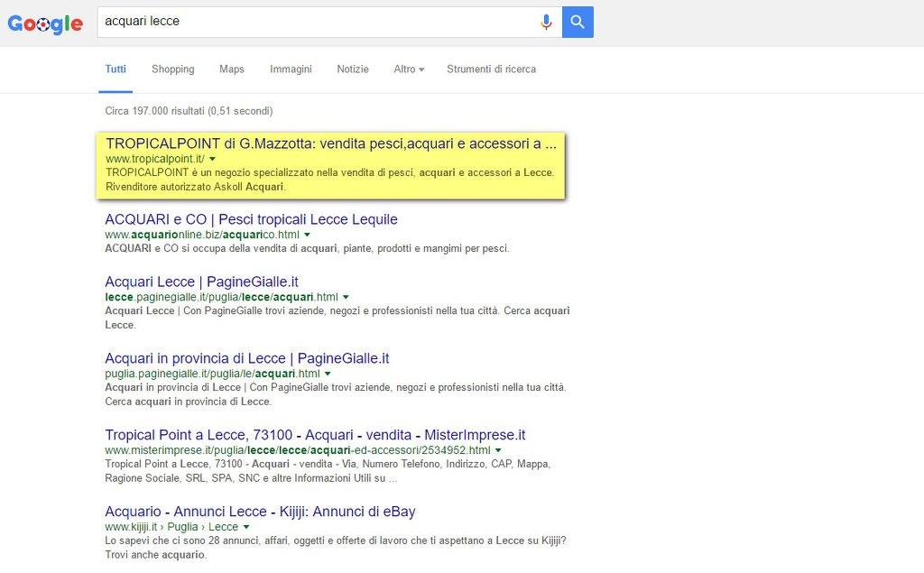This screenshot has height=573, width=924.
Task: Expand arrow next to misterimprese.it URL
Action: 498,450
